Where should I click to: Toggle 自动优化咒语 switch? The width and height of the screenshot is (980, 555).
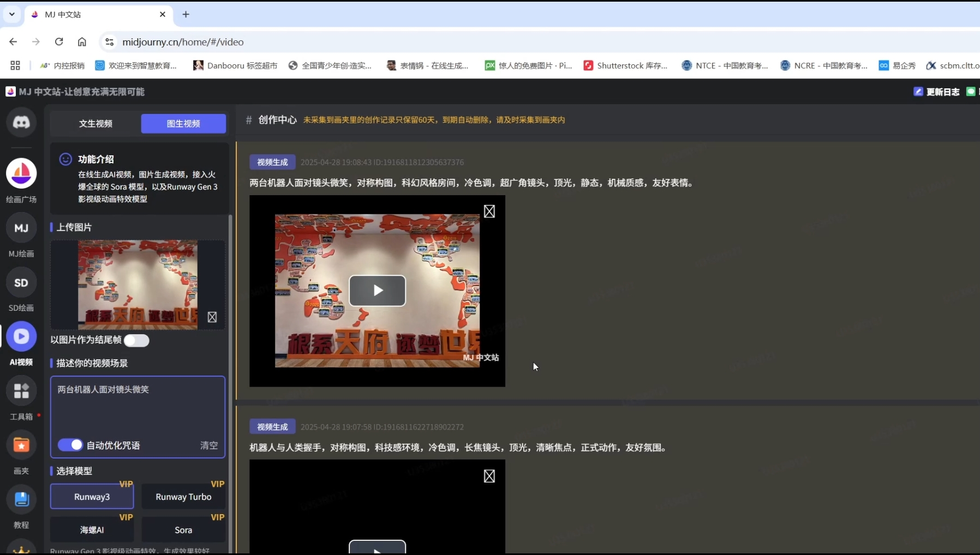pos(70,445)
